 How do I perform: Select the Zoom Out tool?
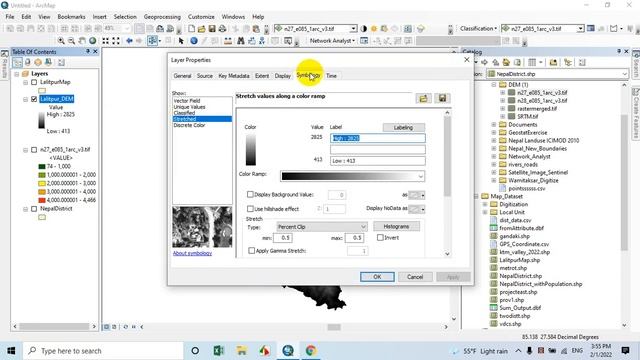(x=71, y=41)
